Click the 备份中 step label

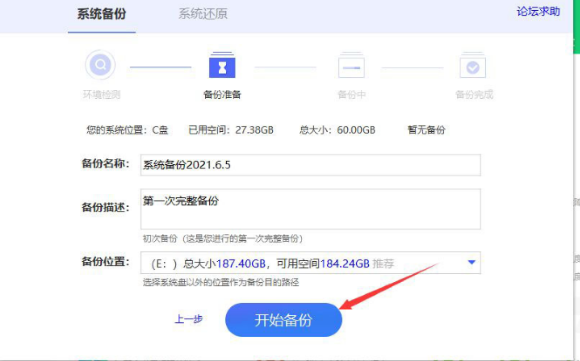pos(351,95)
